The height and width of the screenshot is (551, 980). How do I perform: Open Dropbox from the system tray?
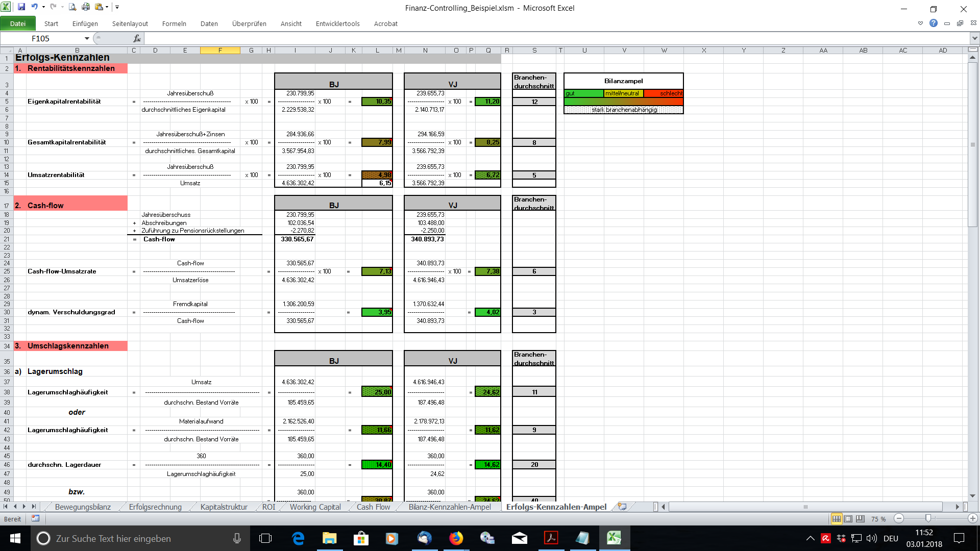[841, 538]
